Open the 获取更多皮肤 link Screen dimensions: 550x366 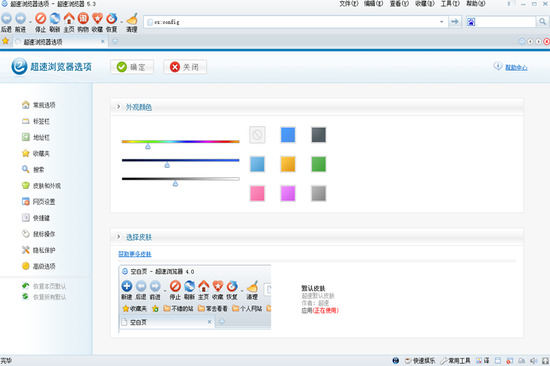coord(135,254)
